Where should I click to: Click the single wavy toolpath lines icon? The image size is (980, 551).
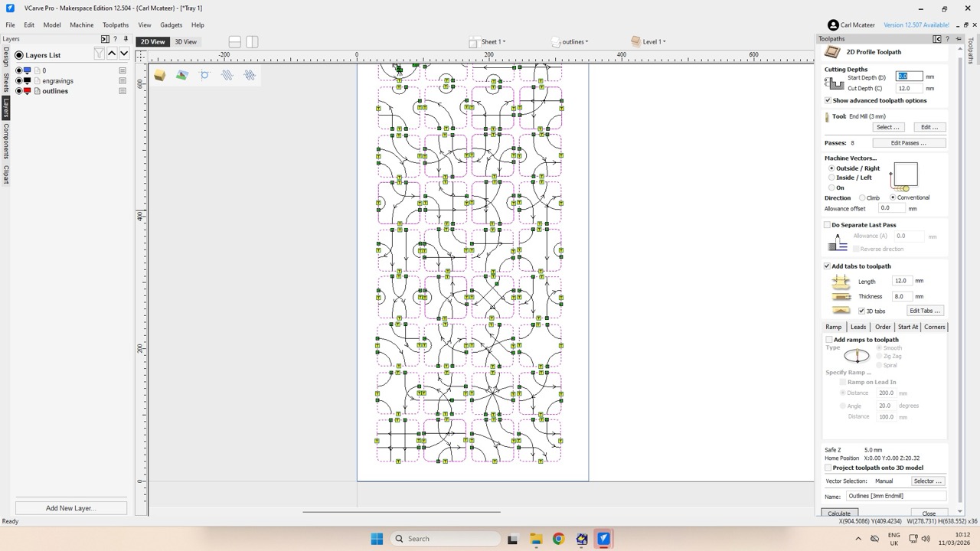227,75
